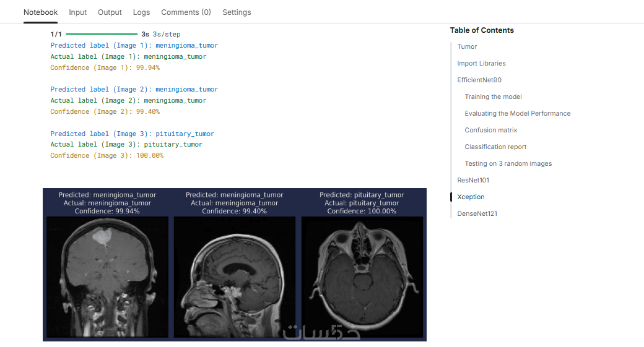Open the Comments (0) tab
644x347 pixels.
pyautogui.click(x=186, y=12)
